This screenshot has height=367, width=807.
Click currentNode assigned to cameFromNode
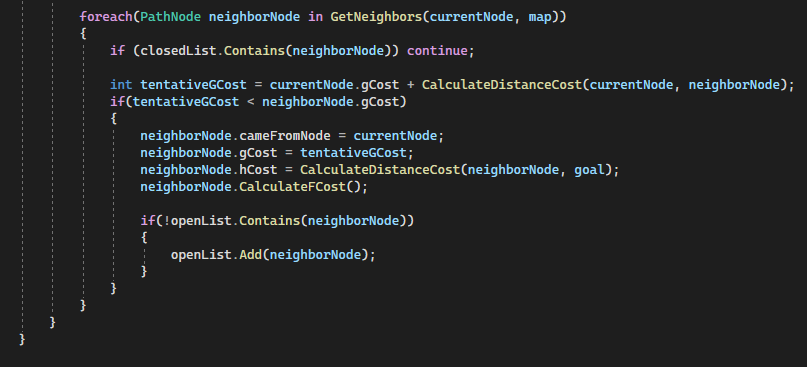pyautogui.click(x=395, y=136)
